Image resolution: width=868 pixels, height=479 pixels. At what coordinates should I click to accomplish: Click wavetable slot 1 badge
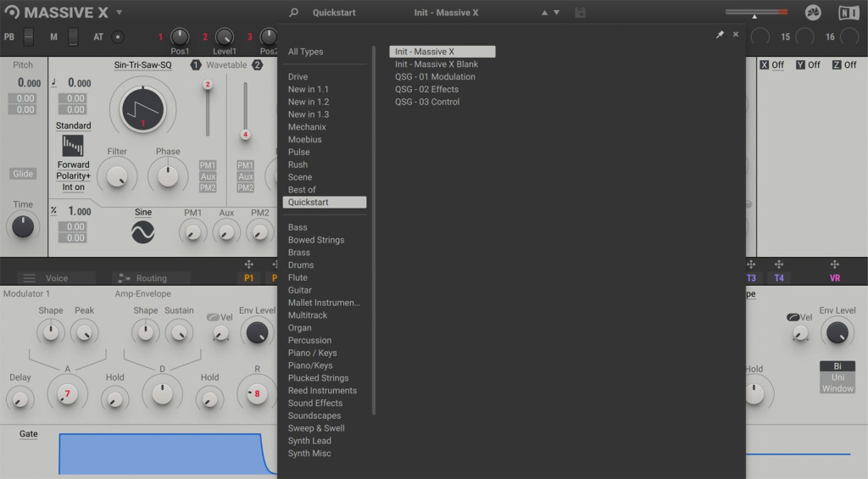[x=196, y=64]
